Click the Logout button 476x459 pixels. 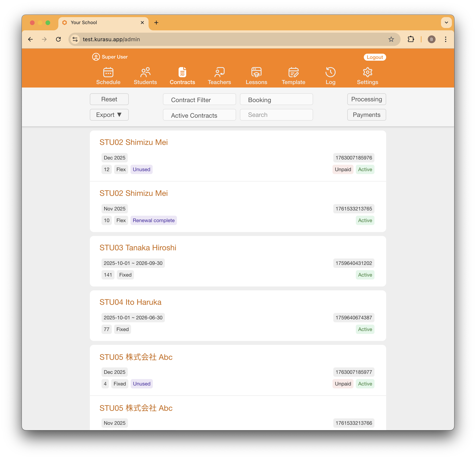click(x=375, y=57)
